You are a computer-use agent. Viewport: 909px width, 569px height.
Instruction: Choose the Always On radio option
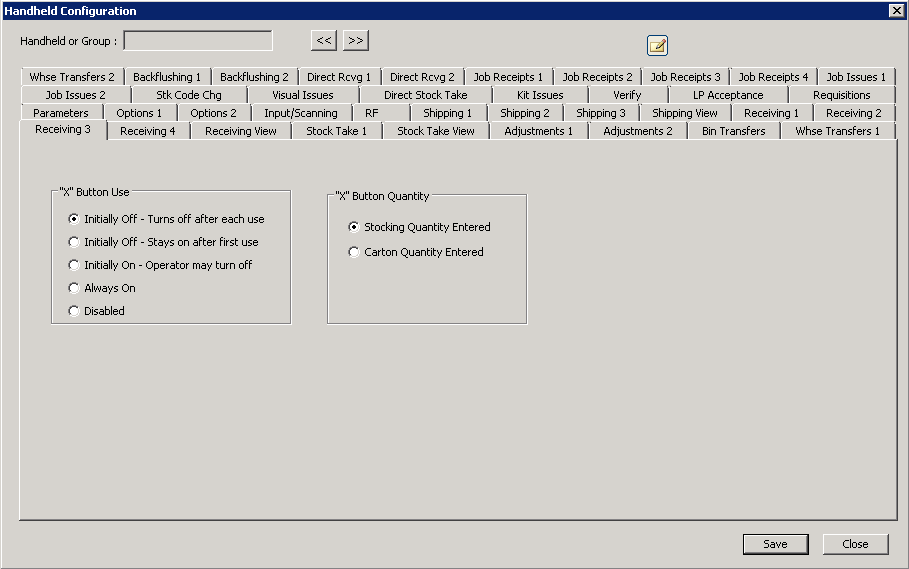(x=74, y=288)
